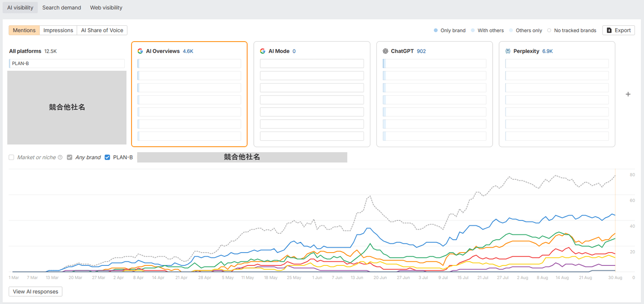Click the Google icon on AI Mode card
This screenshot has height=304, width=644.
pos(263,51)
